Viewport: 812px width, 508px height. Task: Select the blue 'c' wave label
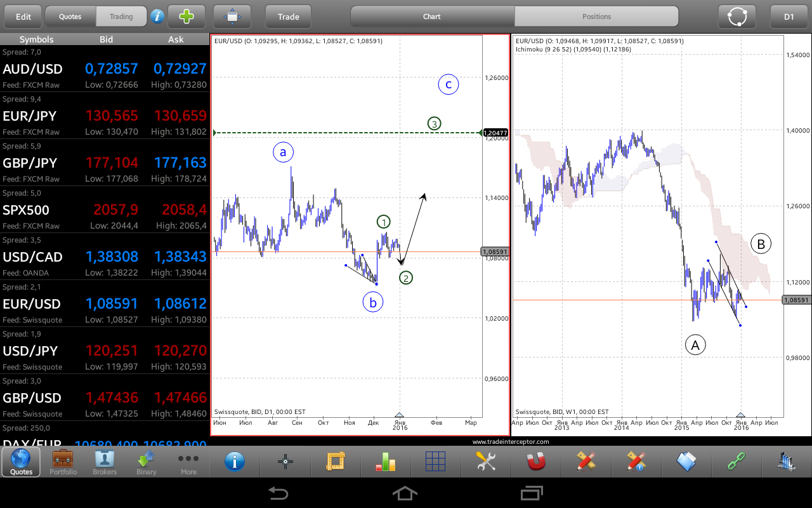click(x=448, y=84)
